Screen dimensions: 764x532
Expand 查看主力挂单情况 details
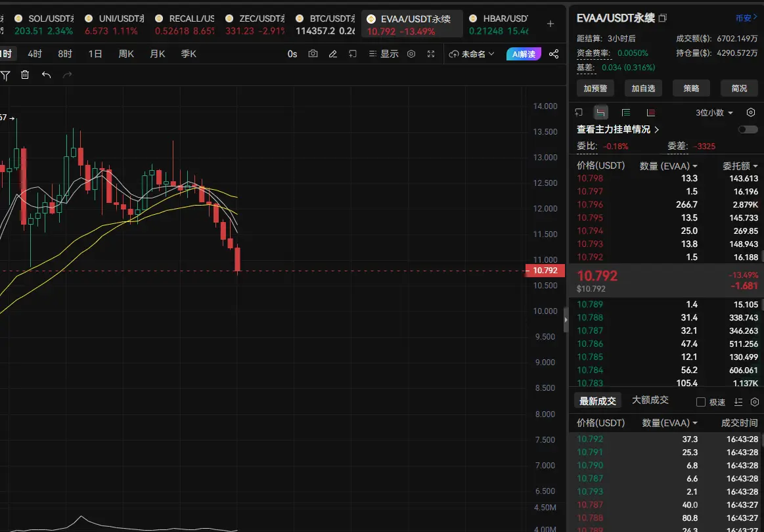(x=618, y=129)
